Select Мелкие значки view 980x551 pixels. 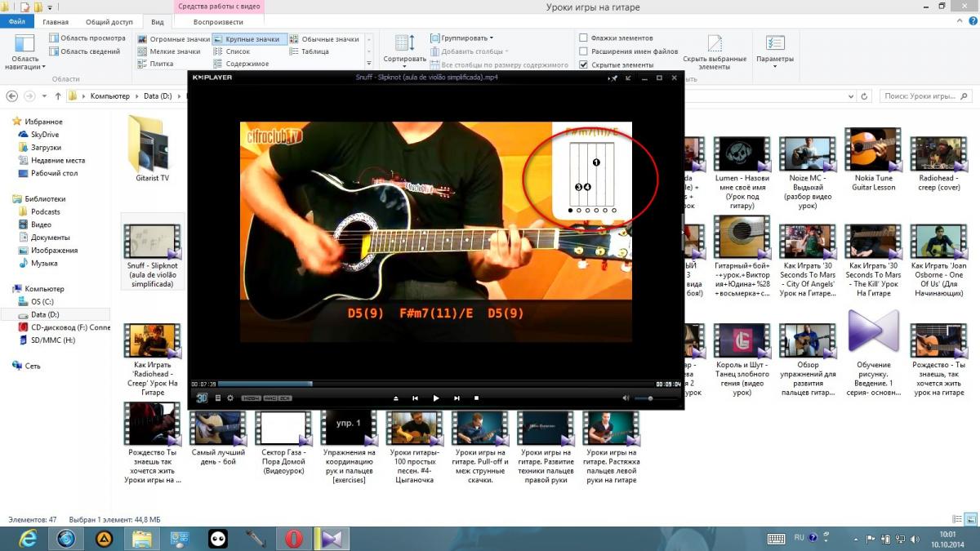pos(169,51)
